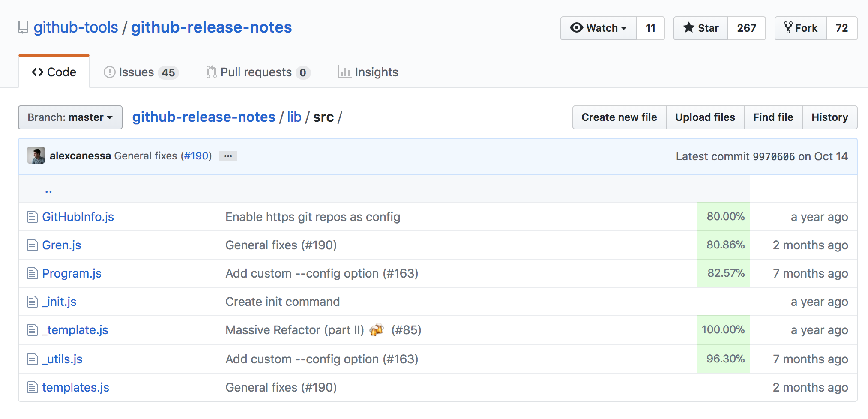Click the file icon next to _utils.js
868x419 pixels.
pyautogui.click(x=33, y=359)
